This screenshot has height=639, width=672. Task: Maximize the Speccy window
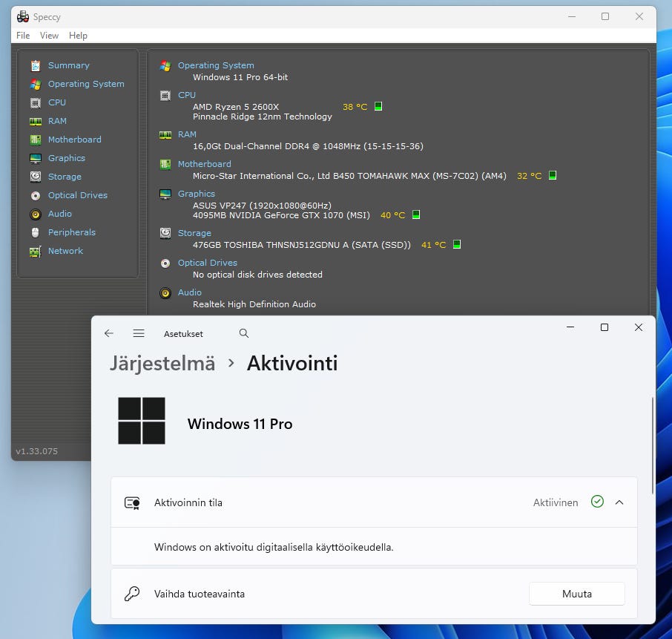point(605,16)
